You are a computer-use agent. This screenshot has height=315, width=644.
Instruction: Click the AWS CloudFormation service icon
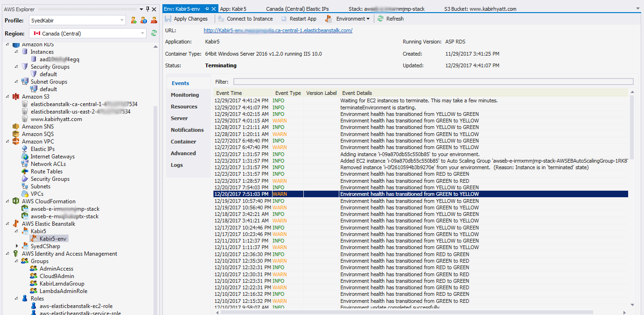coord(16,201)
